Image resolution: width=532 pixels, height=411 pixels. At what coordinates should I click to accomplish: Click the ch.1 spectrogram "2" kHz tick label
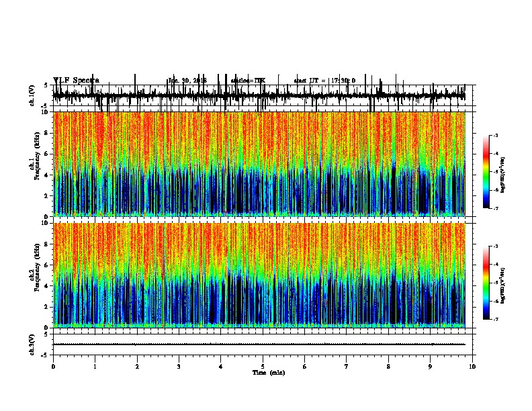click(47, 195)
